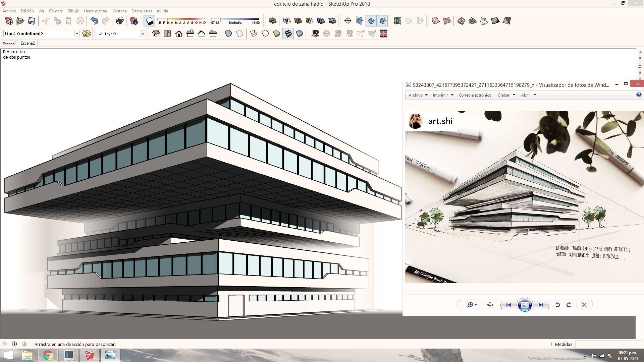This screenshot has height=362, width=644.
Task: Open a model file with folder icon
Action: point(20,21)
